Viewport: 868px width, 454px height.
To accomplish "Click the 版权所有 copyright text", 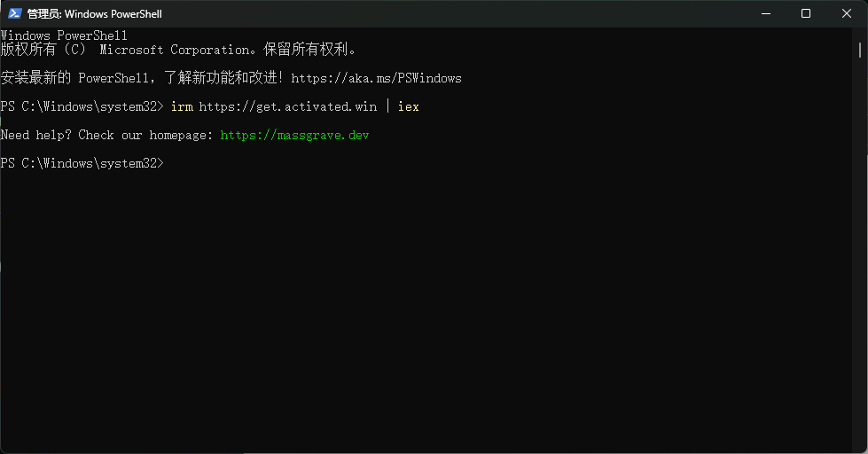I will (x=28, y=50).
